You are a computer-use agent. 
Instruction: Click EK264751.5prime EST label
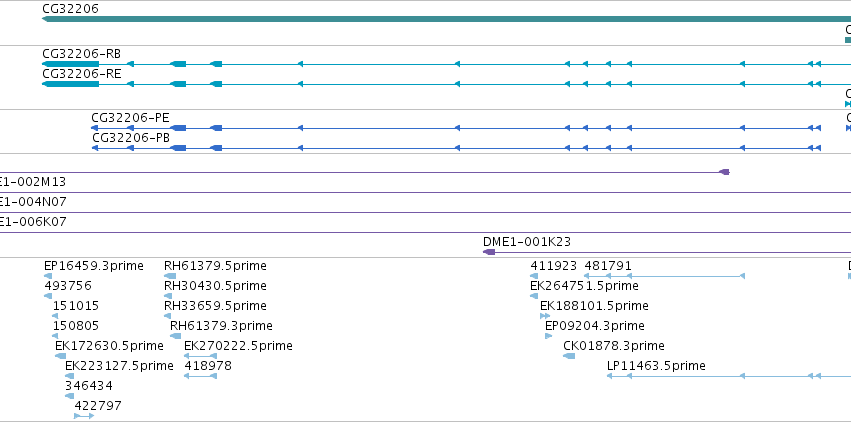pos(585,286)
